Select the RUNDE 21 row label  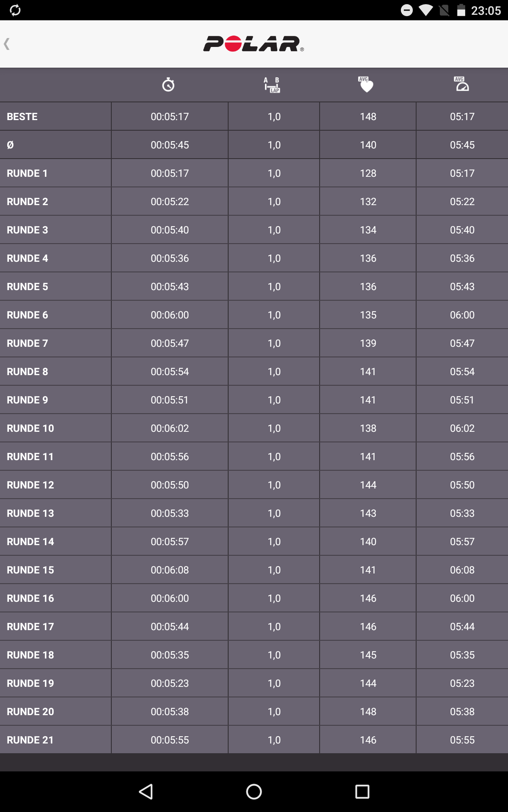30,740
